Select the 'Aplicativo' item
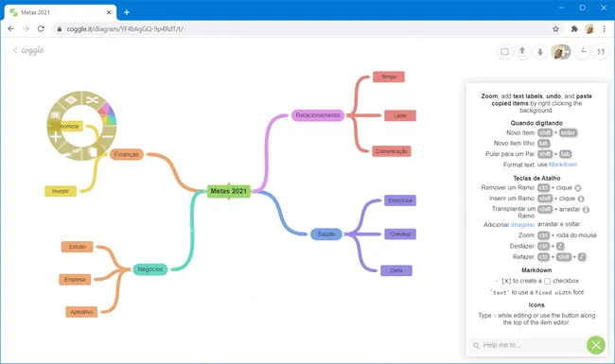Image resolution: width=615 pixels, height=364 pixels. pyautogui.click(x=81, y=312)
